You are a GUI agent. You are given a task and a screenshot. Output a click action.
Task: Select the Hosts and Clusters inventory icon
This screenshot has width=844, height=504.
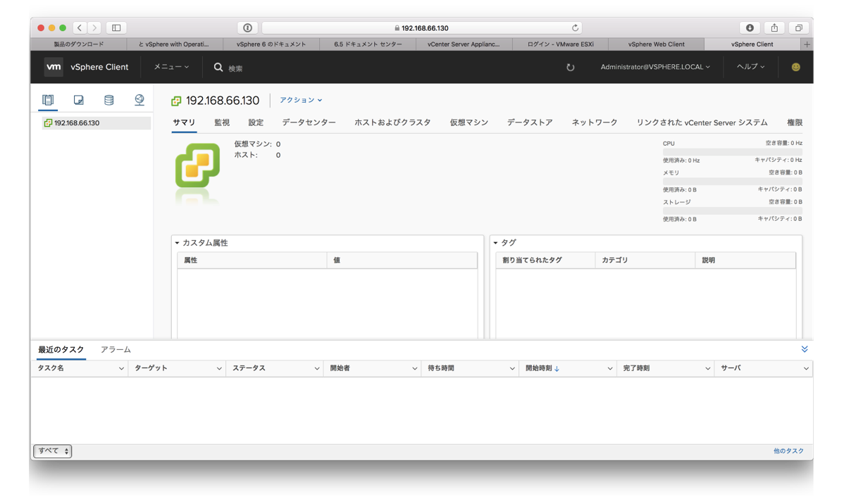47,99
